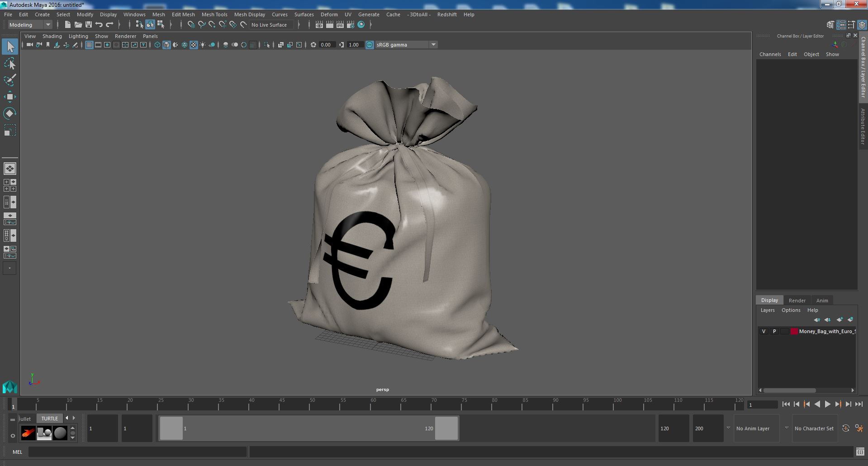Render the current frame icon

click(329, 25)
